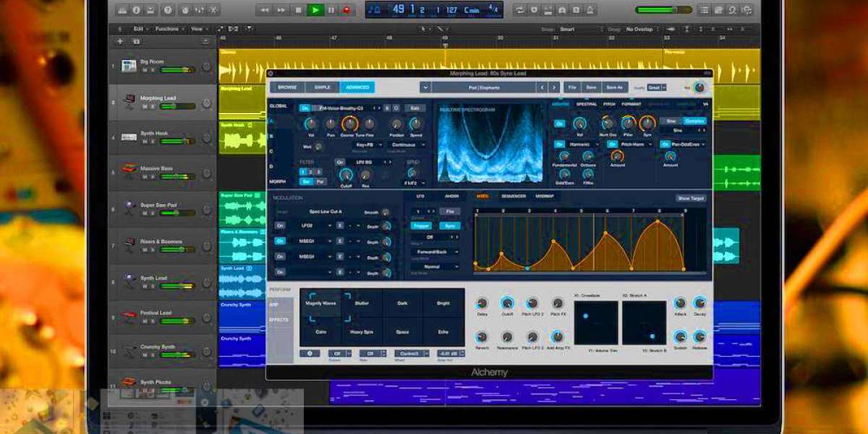Open Quick Help question mark icon
Viewport: 868px width, 434px height.
click(168, 10)
